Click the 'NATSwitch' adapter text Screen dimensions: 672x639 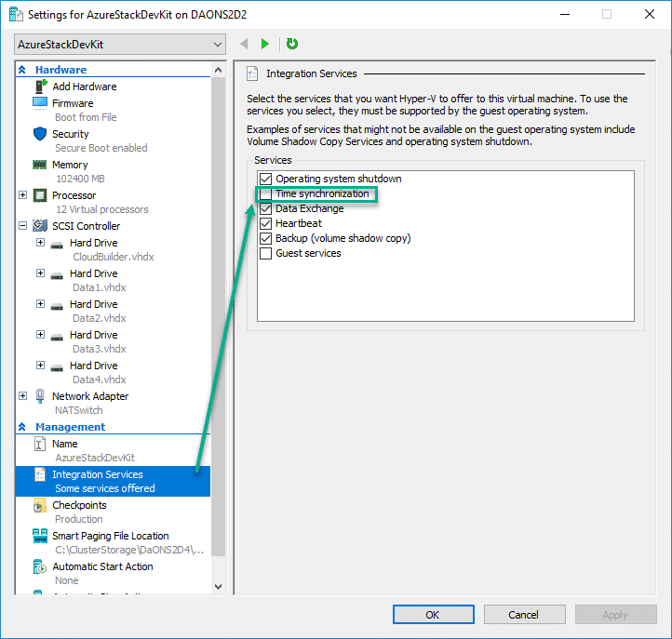tap(79, 410)
